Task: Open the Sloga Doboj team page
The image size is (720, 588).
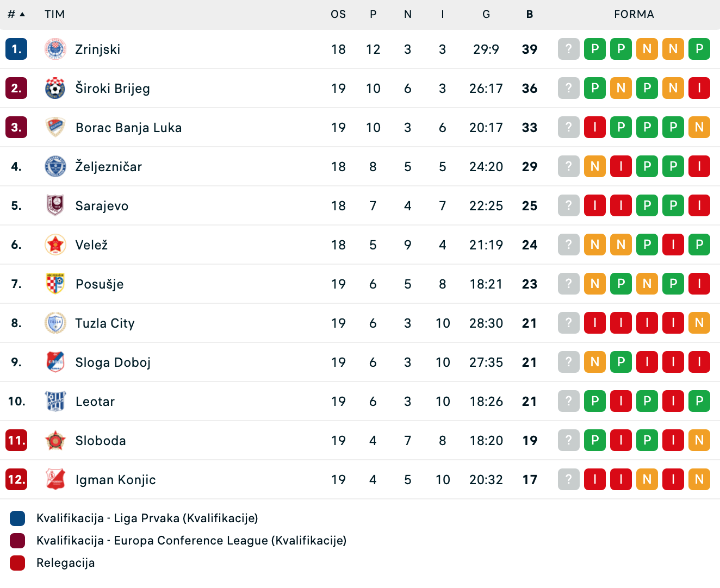Action: click(x=113, y=362)
